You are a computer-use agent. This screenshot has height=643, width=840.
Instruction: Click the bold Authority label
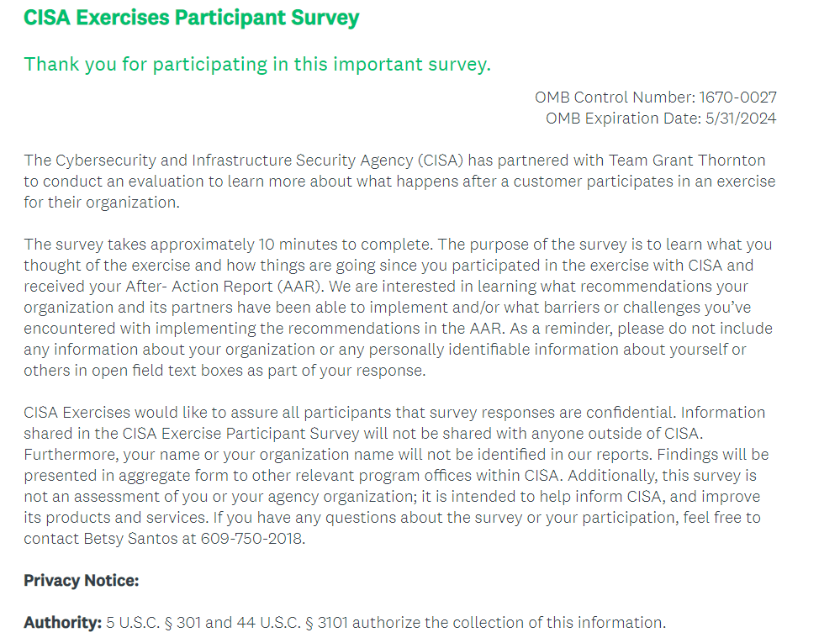point(62,623)
